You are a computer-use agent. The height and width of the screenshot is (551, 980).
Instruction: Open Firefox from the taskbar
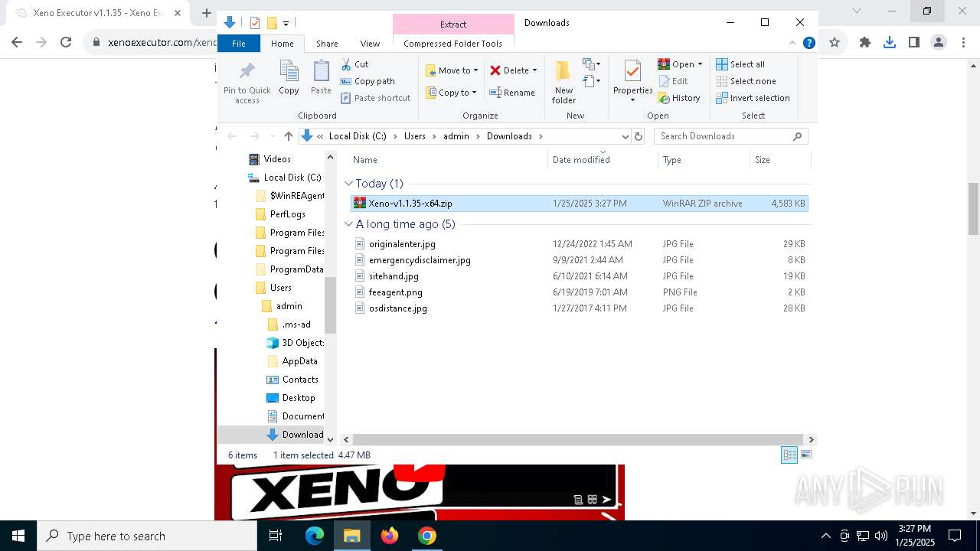389,536
